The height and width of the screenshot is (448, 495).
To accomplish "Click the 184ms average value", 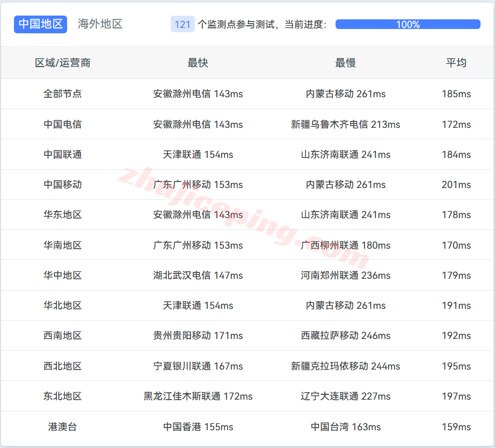I will (456, 155).
